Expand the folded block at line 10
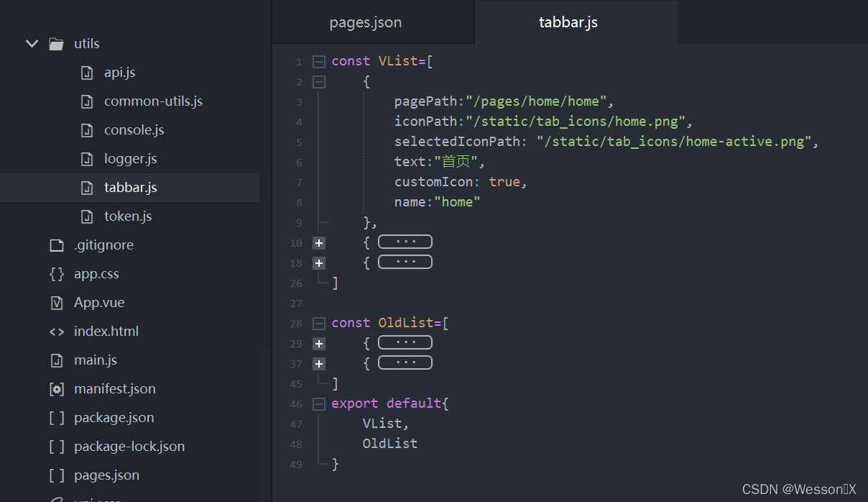The height and width of the screenshot is (502, 868). click(319, 243)
